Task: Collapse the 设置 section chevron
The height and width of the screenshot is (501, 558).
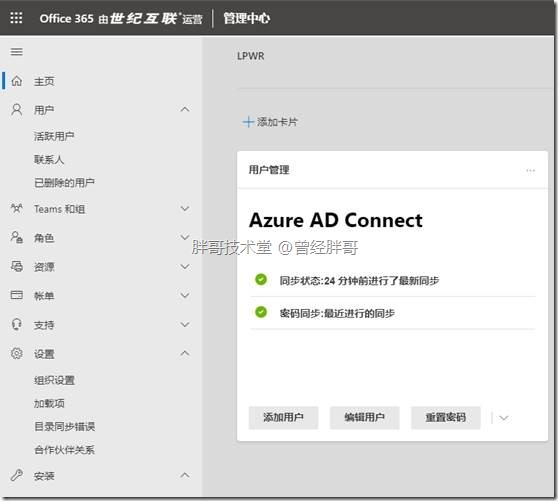Action: 185,353
